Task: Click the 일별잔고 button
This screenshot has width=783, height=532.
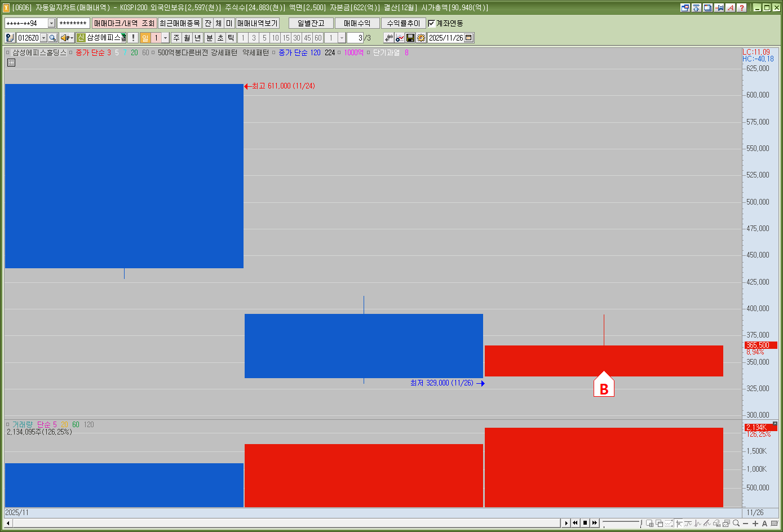Action: pyautogui.click(x=311, y=23)
